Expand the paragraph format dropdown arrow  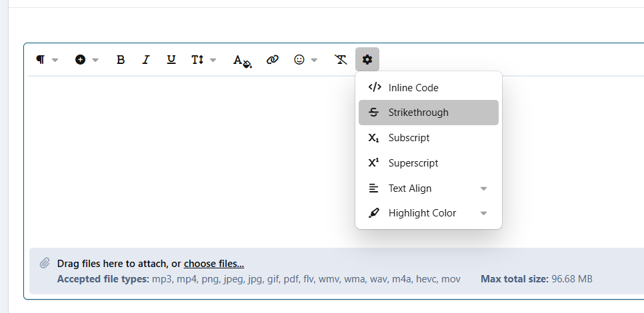55,61
